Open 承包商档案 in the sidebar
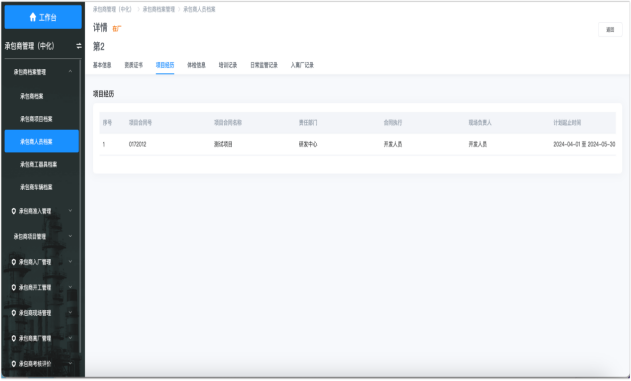Viewport: 631px width, 381px height. (x=32, y=97)
